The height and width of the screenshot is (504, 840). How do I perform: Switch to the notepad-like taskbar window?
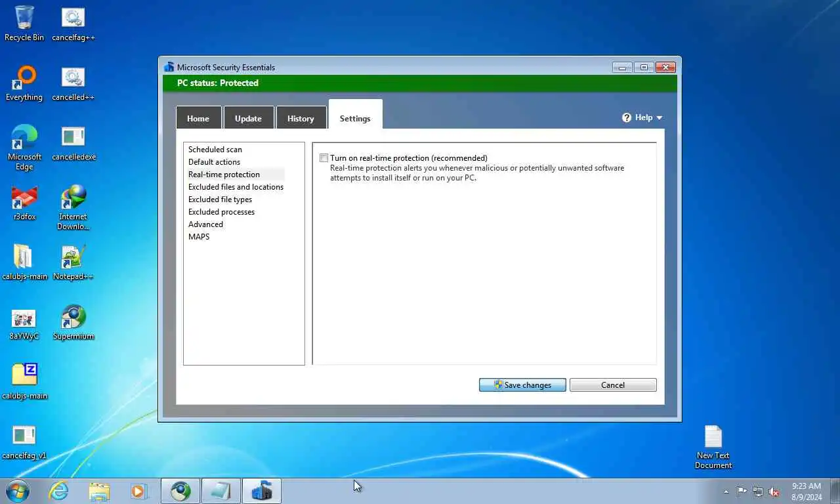221,491
